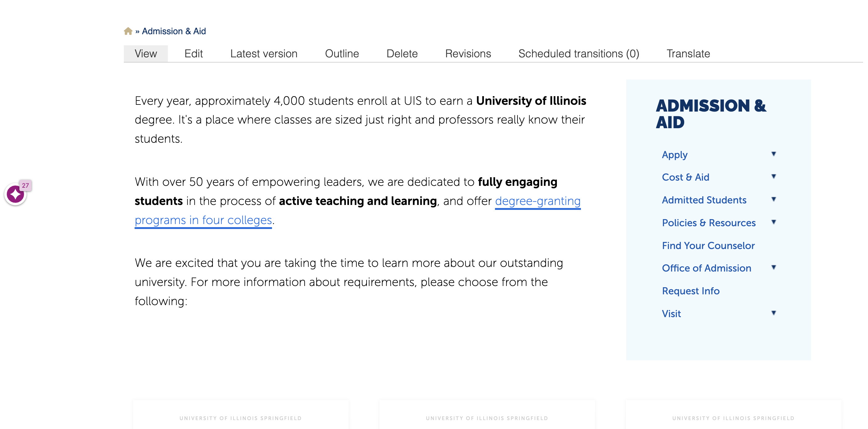Image resolution: width=868 pixels, height=429 pixels.
Task: Open the Revisions tab
Action: click(468, 54)
